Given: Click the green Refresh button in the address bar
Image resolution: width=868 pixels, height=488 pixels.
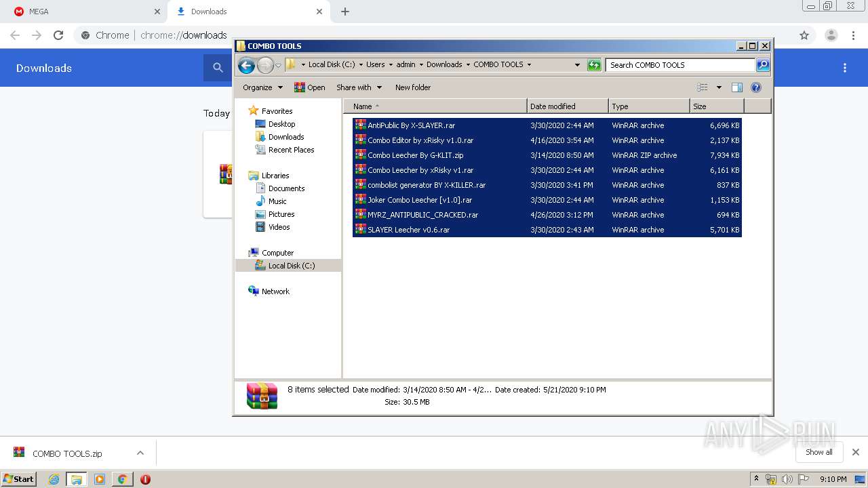Looking at the screenshot, I should pos(594,65).
